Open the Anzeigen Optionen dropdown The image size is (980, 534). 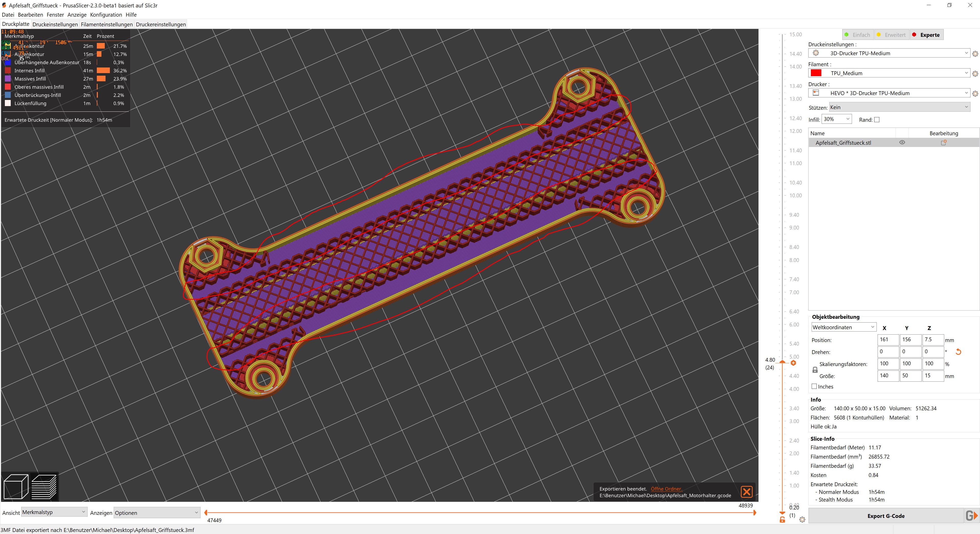click(x=157, y=513)
